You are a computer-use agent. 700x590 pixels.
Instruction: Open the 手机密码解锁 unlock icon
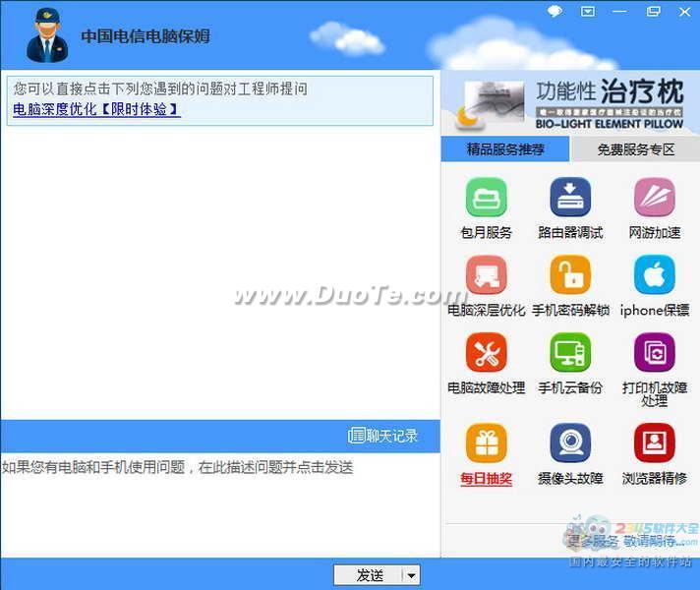point(570,274)
